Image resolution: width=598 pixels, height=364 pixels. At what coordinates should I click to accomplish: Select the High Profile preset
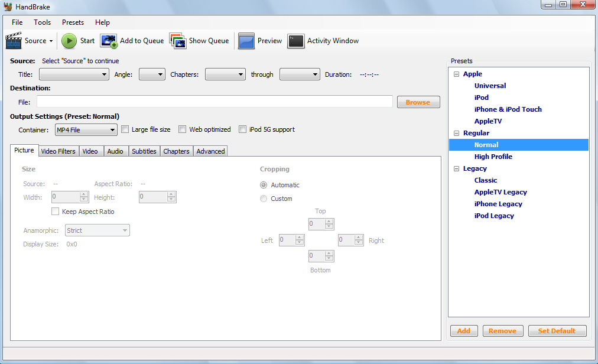point(493,157)
